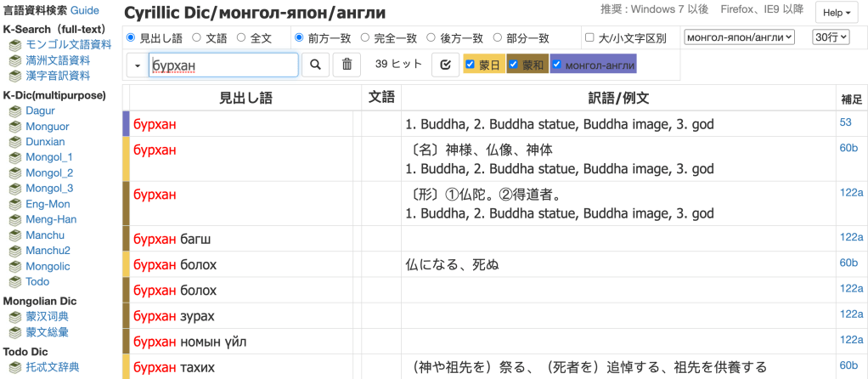The width and height of the screenshot is (868, 379).
Task: Open the dropdown arrow beside search field
Action: [137, 65]
